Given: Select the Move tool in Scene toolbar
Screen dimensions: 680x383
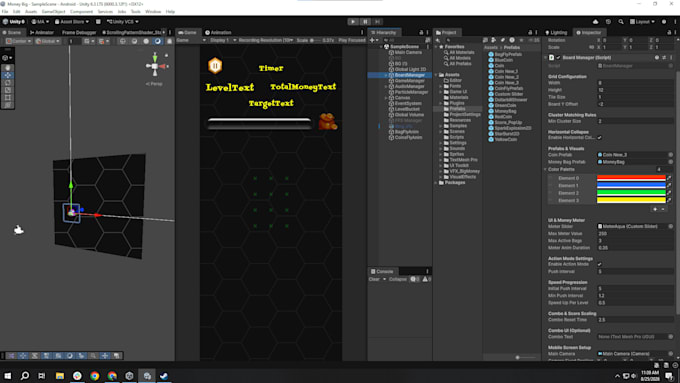Looking at the screenshot, I should pyautogui.click(x=8, y=75).
